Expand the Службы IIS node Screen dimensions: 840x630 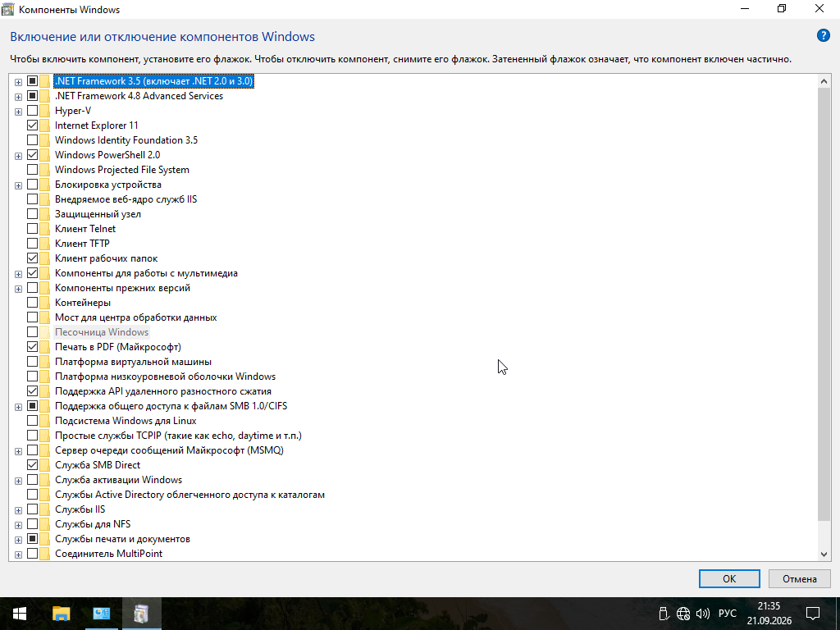18,510
